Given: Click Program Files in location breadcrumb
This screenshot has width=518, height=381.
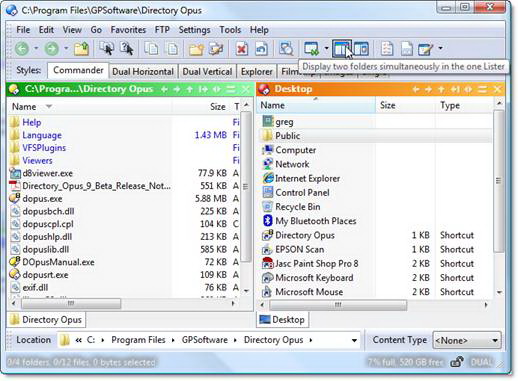Looking at the screenshot, I should point(138,340).
